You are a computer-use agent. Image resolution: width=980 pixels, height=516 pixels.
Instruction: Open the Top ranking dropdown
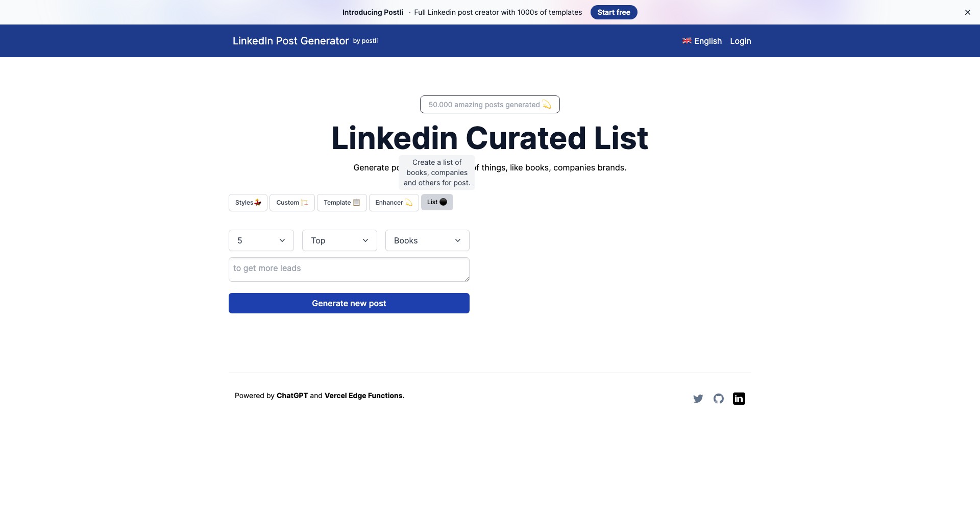(x=339, y=240)
